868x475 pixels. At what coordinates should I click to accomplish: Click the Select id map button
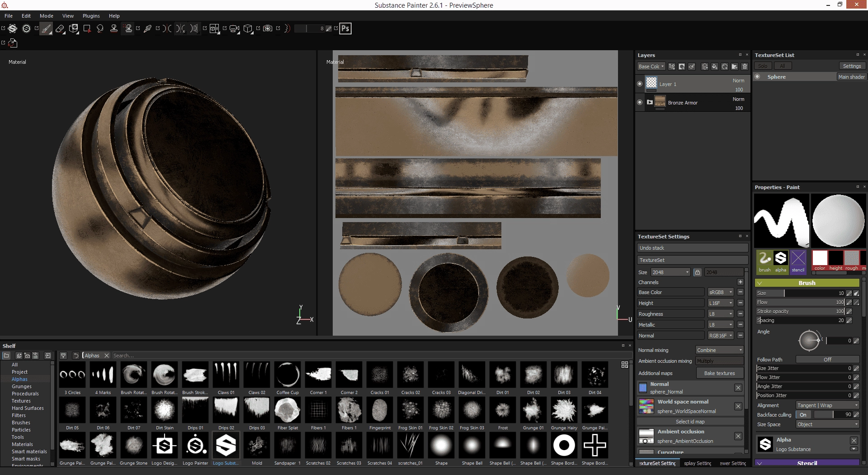click(x=690, y=422)
